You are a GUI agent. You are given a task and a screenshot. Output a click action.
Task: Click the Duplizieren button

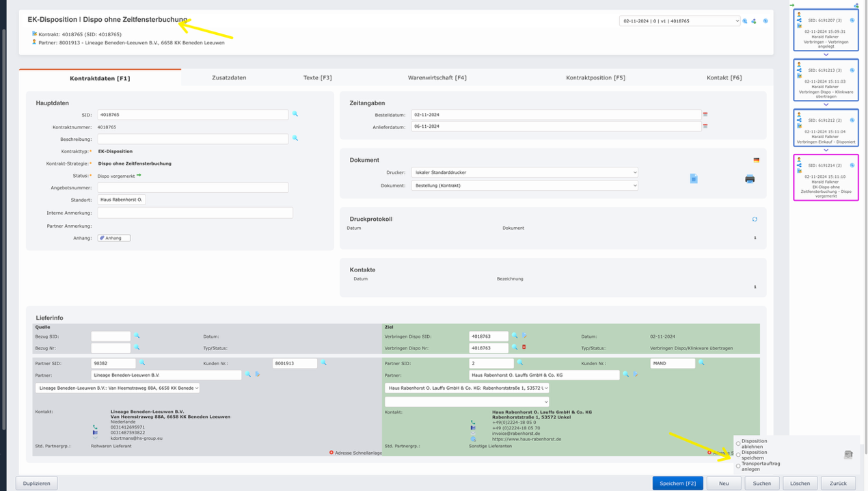tap(36, 483)
